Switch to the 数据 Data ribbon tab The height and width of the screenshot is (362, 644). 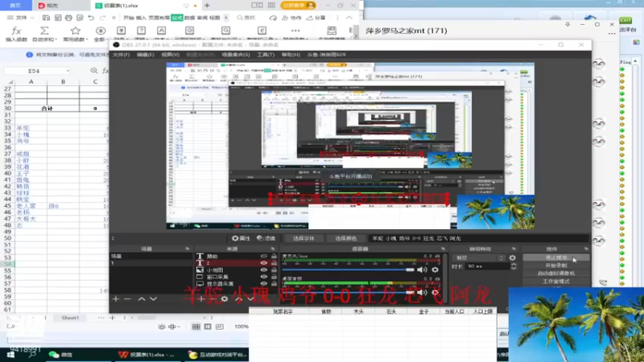tap(189, 18)
